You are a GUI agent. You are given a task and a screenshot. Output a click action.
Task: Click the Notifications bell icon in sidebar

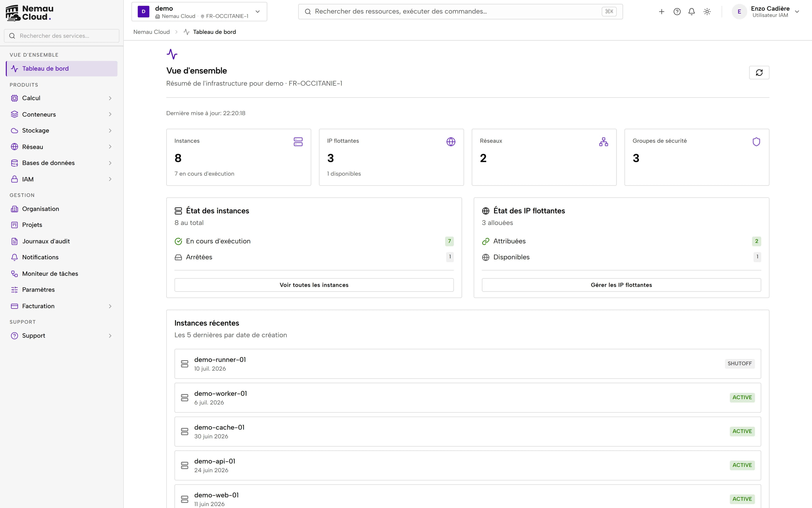coord(14,257)
